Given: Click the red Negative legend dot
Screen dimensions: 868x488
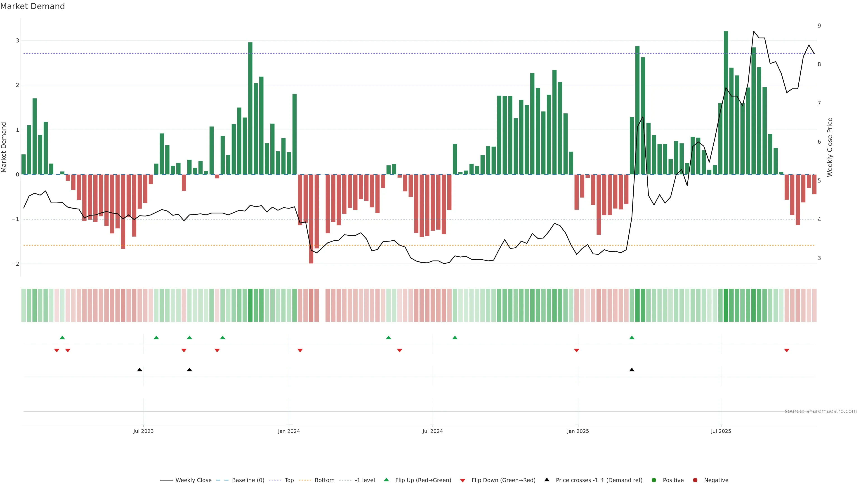Looking at the screenshot, I should click(695, 480).
